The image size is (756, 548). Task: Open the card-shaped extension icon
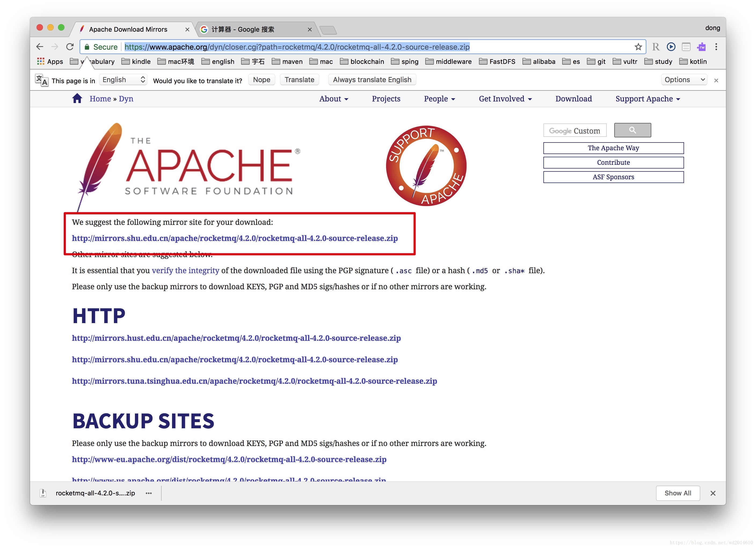[x=686, y=47]
